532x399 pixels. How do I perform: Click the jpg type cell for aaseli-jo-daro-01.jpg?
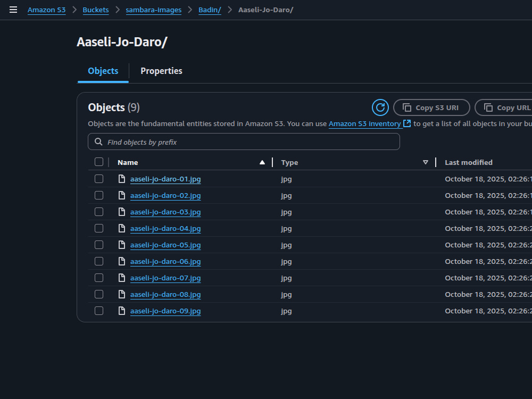coord(286,179)
